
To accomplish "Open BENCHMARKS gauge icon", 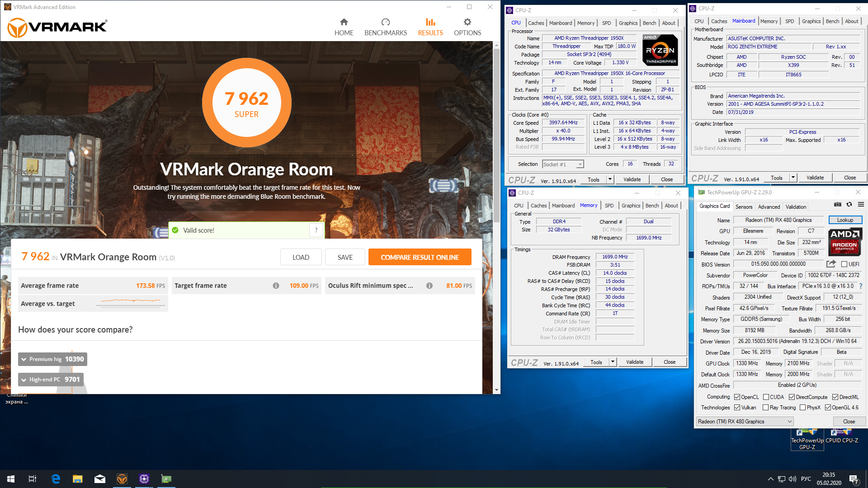I will (x=386, y=22).
